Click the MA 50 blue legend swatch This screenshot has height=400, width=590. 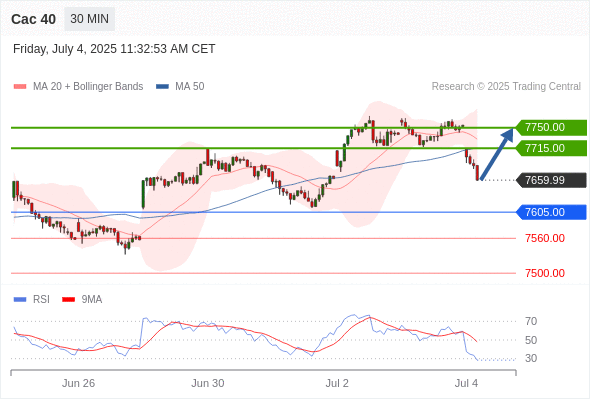(162, 87)
